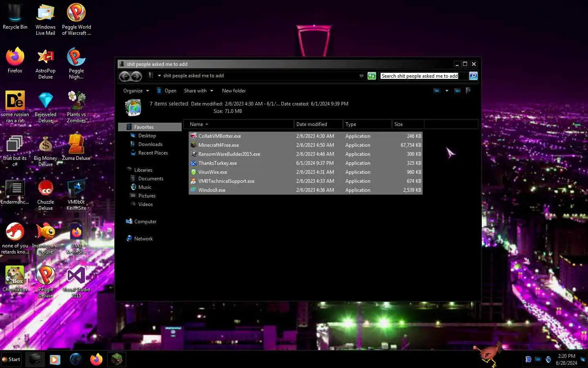Image resolution: width=588 pixels, height=368 pixels.
Task: Click the Minecraft block taskbar icon
Action: [117, 359]
